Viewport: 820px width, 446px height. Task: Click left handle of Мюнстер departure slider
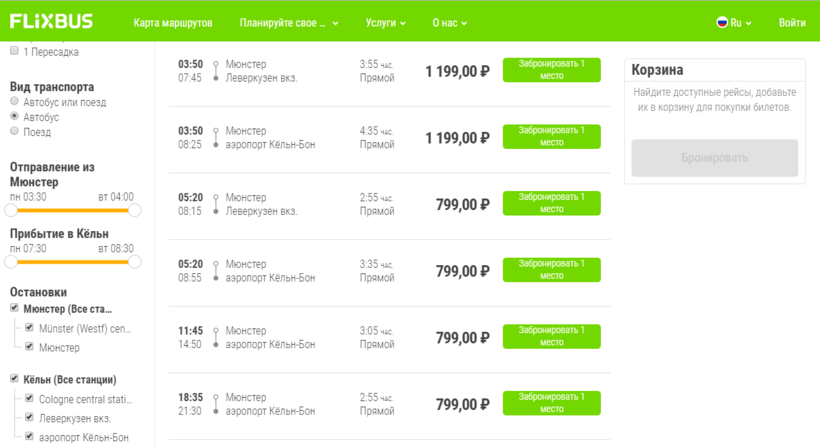pos(12,210)
